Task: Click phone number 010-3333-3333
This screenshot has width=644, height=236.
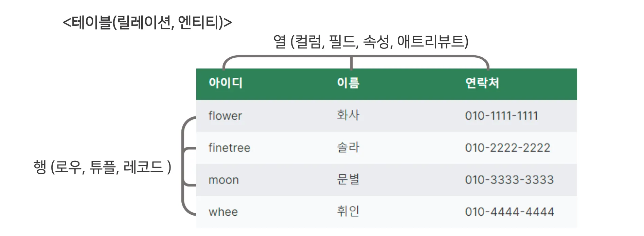Action: pos(509,180)
